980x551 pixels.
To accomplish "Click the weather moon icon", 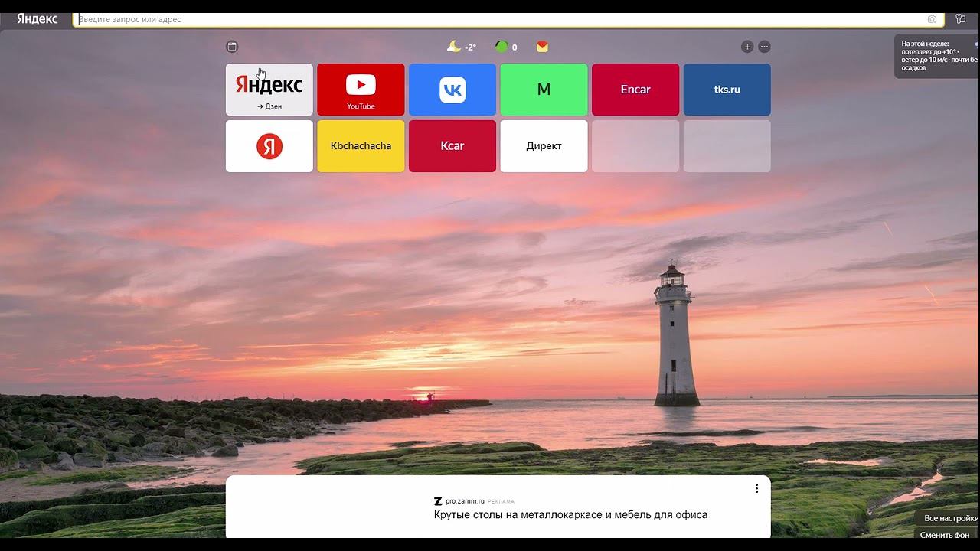I will click(x=454, y=47).
